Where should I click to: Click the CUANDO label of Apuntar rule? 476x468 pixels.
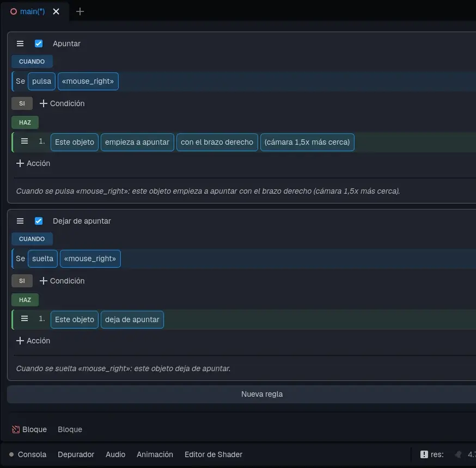pos(32,61)
